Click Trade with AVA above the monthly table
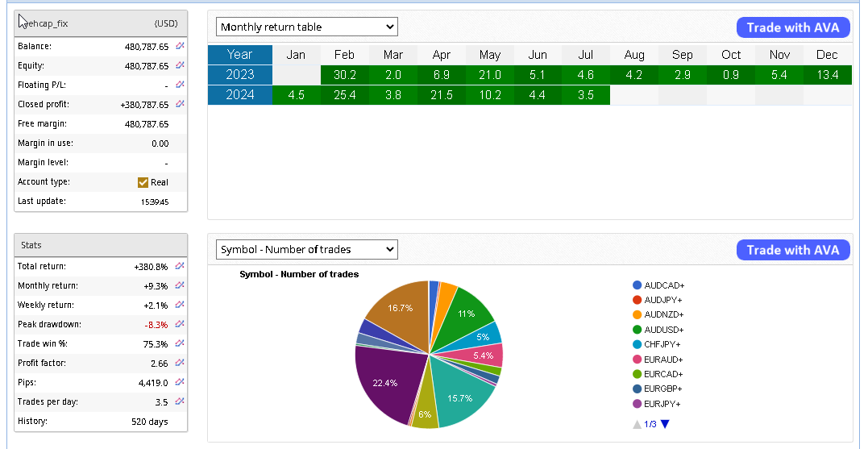 793,27
